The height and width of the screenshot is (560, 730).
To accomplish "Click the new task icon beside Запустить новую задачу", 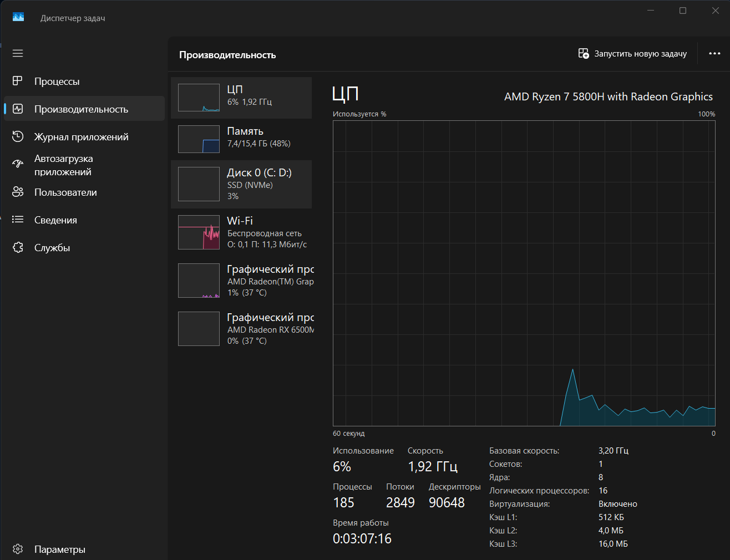I will click(584, 53).
